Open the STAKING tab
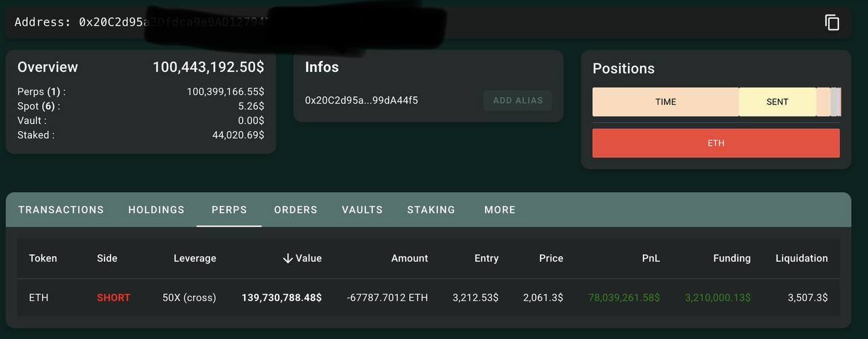Image resolution: width=868 pixels, height=339 pixels. click(x=431, y=210)
